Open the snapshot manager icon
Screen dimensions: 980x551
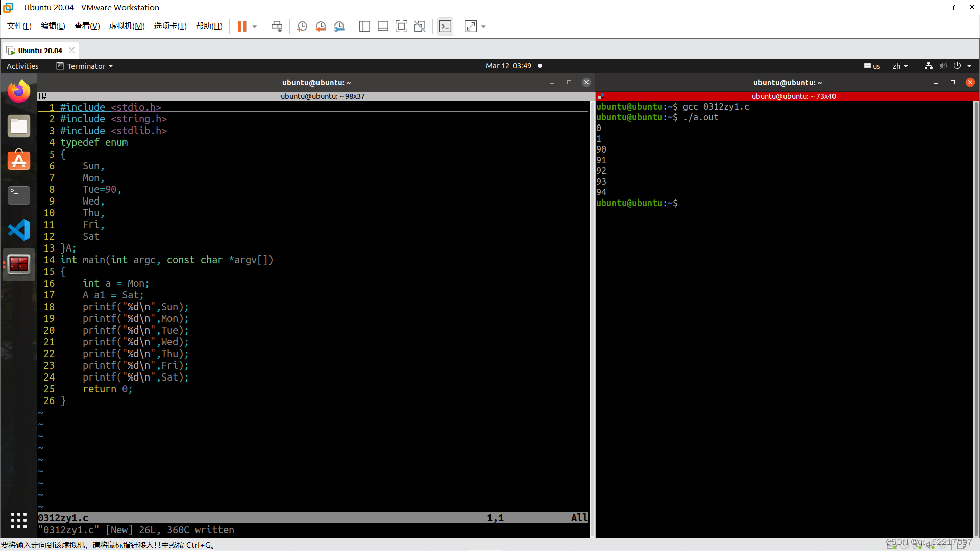pos(339,27)
